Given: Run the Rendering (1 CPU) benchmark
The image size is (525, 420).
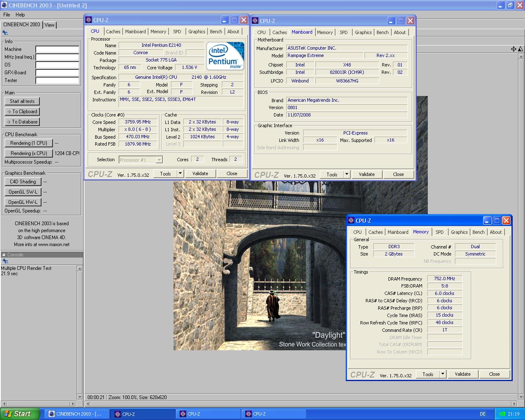Looking at the screenshot, I should (x=29, y=143).
